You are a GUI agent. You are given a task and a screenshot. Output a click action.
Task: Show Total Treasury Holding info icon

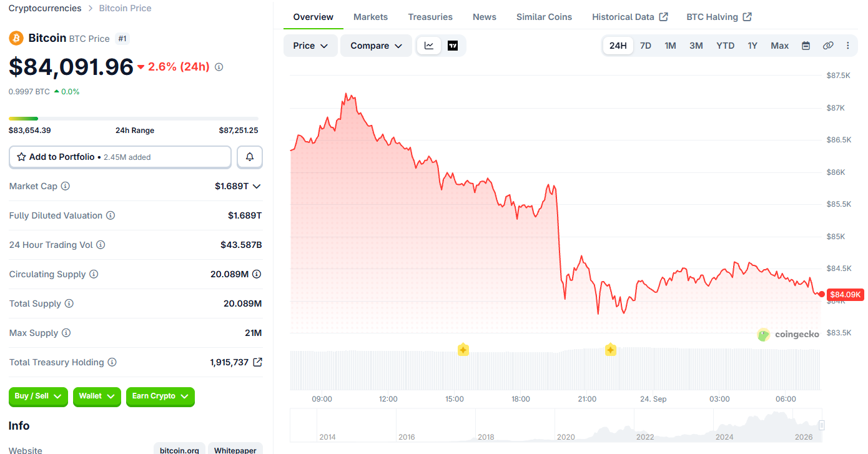[112, 362]
